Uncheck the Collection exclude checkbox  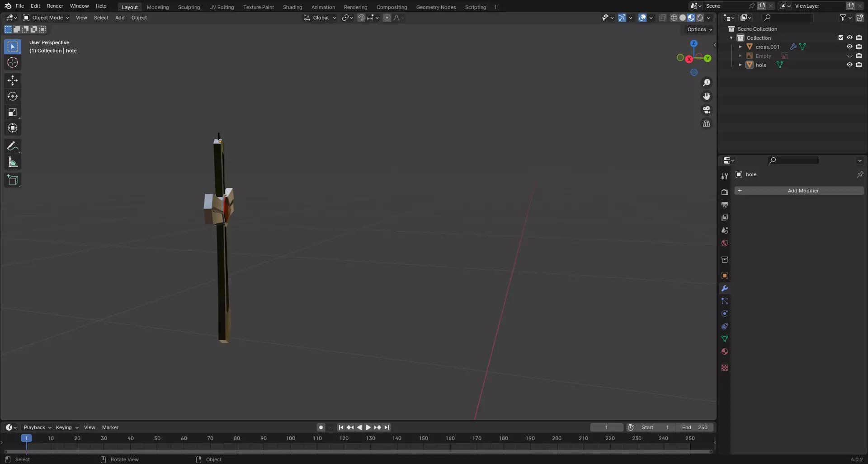click(x=841, y=37)
